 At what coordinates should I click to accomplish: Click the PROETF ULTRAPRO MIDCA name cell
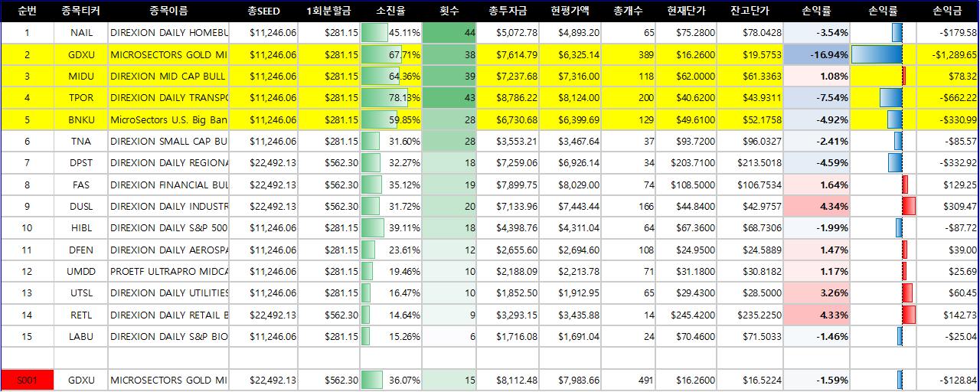(x=168, y=272)
